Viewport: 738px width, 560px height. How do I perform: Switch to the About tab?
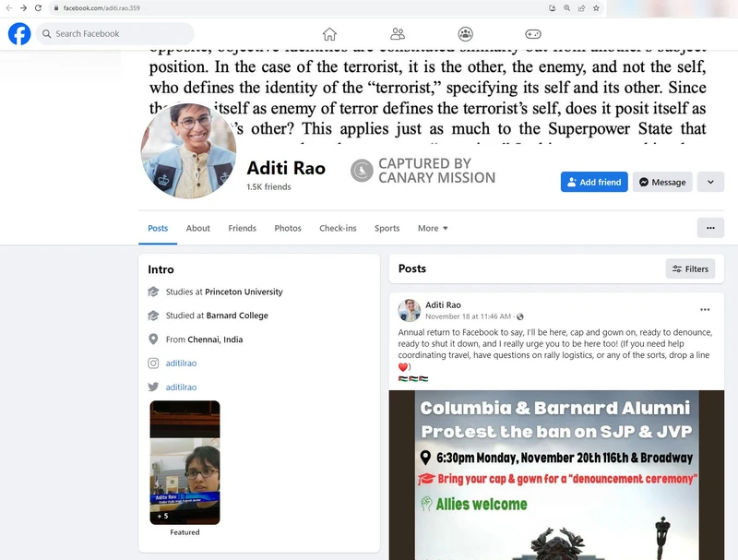(198, 229)
